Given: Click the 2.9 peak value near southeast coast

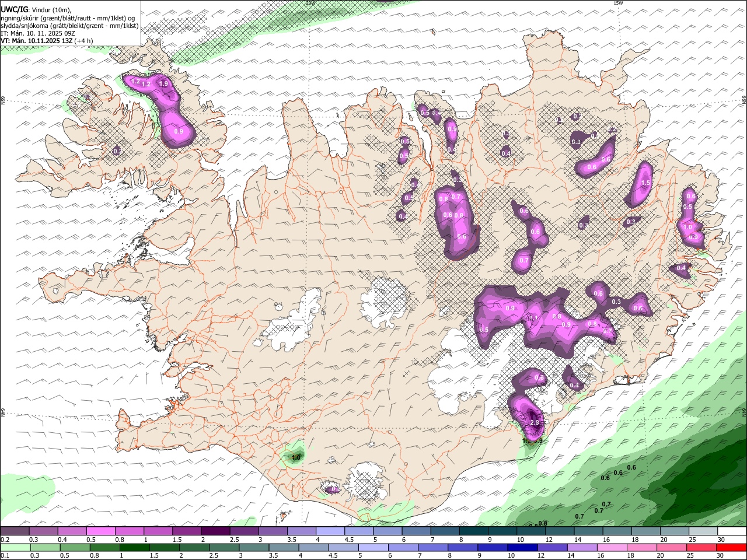Looking at the screenshot, I should [x=534, y=422].
